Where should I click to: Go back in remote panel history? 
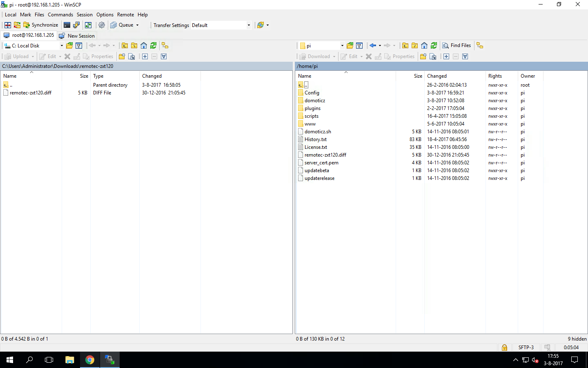coord(373,45)
